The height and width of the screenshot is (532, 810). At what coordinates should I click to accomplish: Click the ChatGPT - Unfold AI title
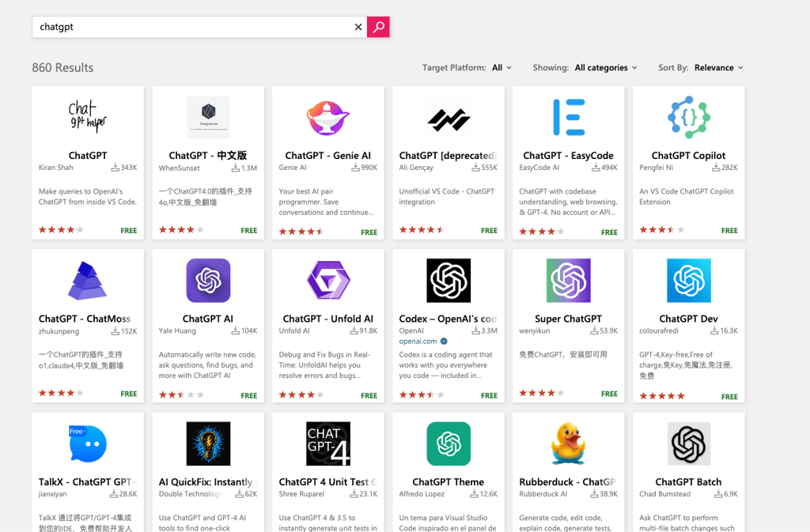click(x=328, y=319)
